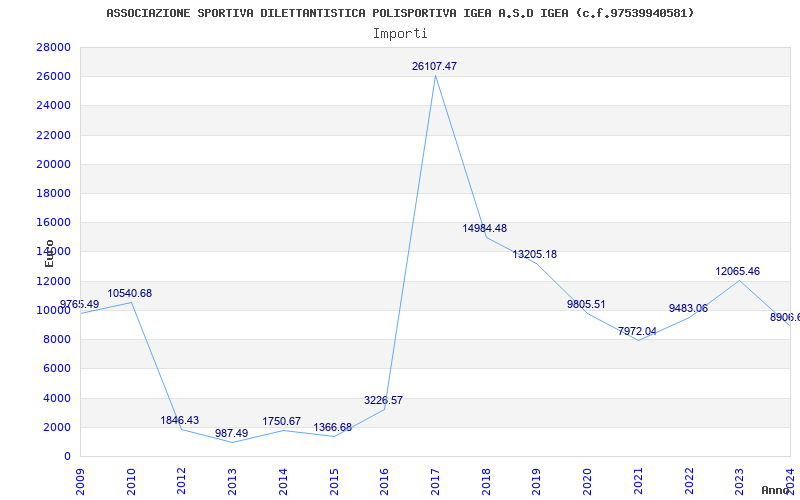Screen dimensions: 800x500
Task: Select the Euro axis label
Action: pos(49,254)
